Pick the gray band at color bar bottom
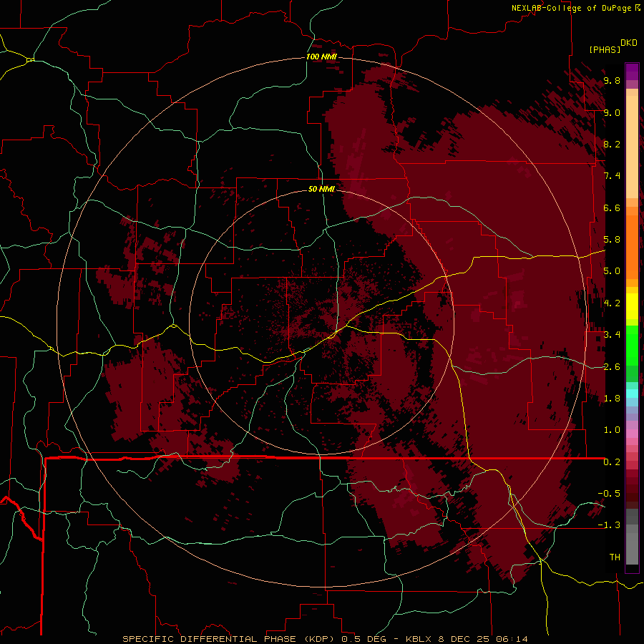This screenshot has width=644, height=644. 632,543
